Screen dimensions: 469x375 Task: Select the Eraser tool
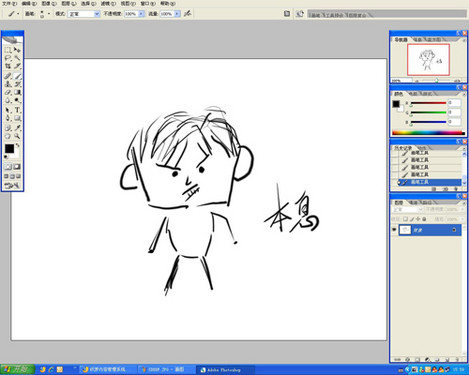click(8, 92)
